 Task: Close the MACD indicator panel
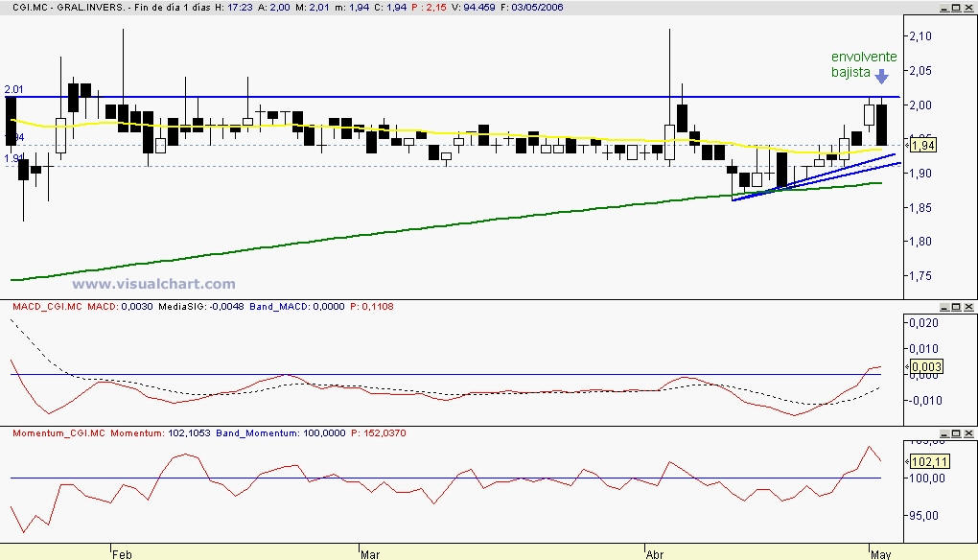[x=968, y=307]
